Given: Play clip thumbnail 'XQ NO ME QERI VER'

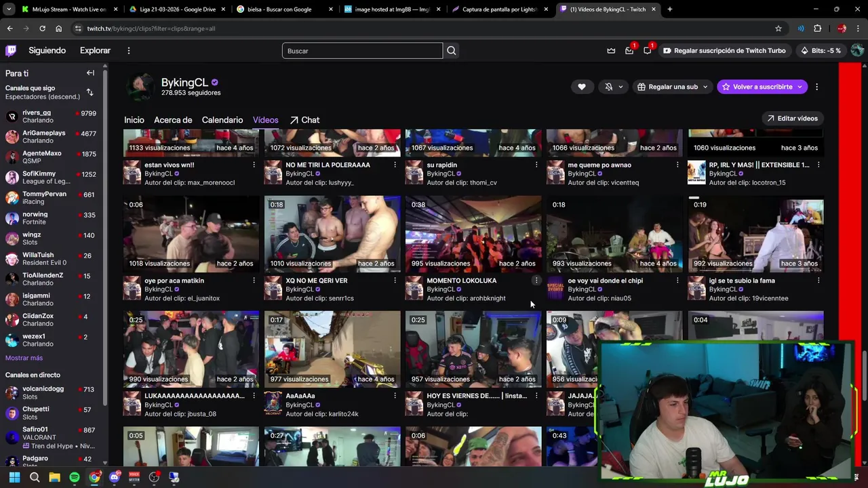Looking at the screenshot, I should point(332,235).
